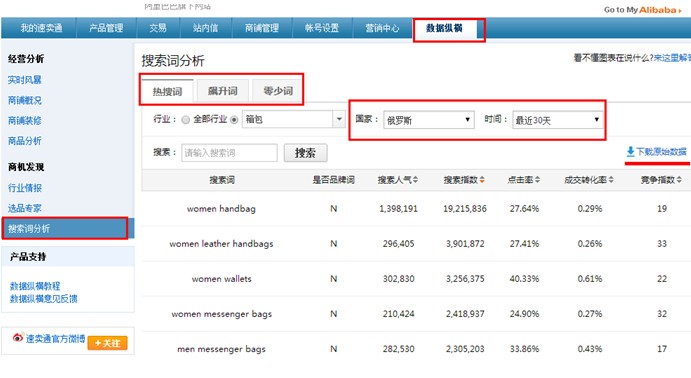Viewport: 691px width, 378px height.
Task: Click the Weibo logo icon
Action: pos(18,337)
